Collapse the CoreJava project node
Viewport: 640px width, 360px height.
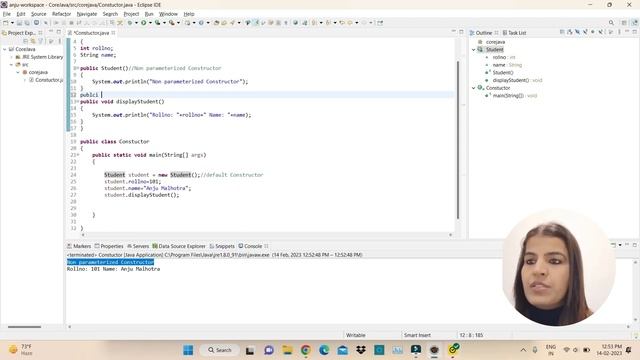point(5,49)
